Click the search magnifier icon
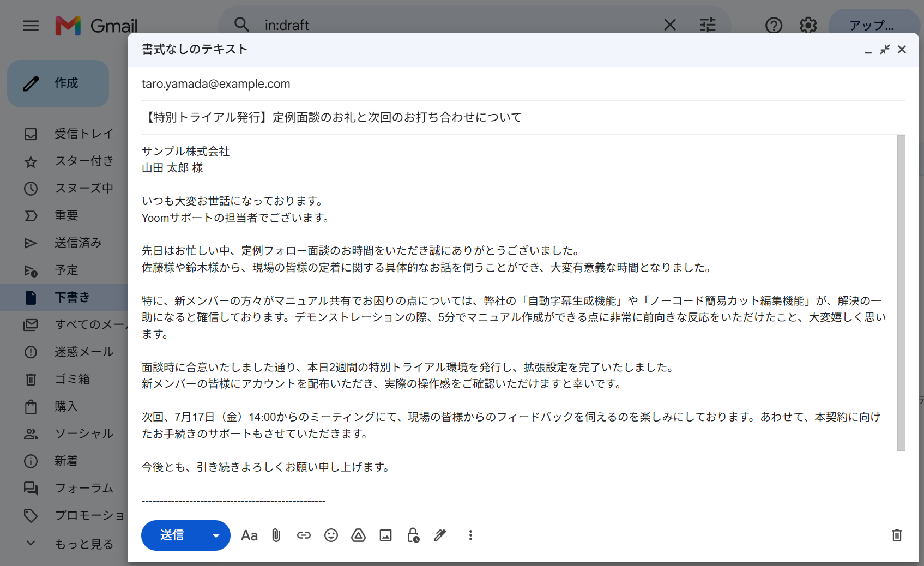This screenshot has width=924, height=566. (241, 25)
